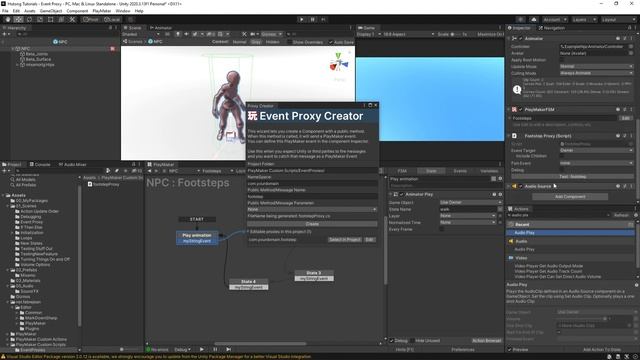Click the Pause button in Unity toolbar
The height and width of the screenshot is (360, 640).
coord(313,19)
